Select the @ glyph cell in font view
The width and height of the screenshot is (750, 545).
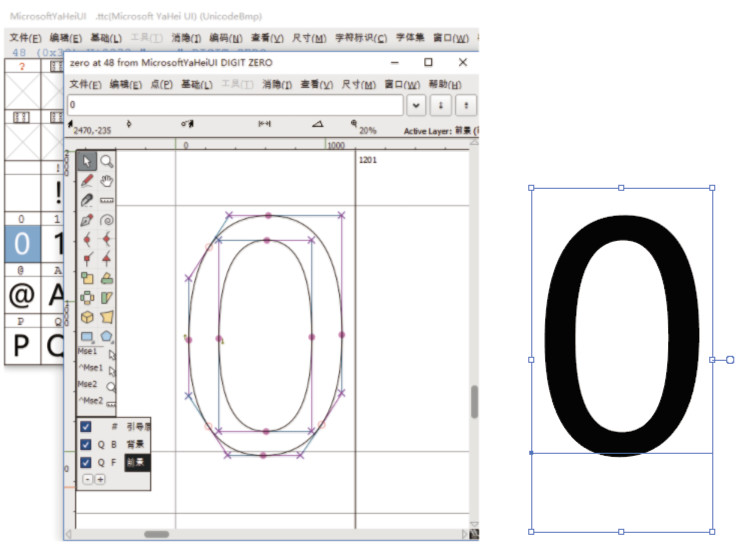pyautogui.click(x=22, y=294)
